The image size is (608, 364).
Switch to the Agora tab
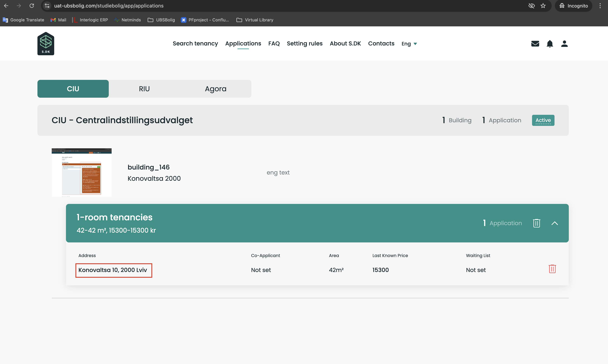[x=216, y=89]
